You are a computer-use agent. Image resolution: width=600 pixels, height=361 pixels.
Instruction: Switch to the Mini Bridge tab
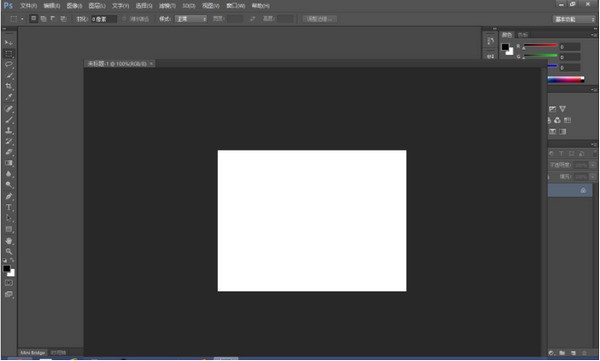(x=33, y=353)
